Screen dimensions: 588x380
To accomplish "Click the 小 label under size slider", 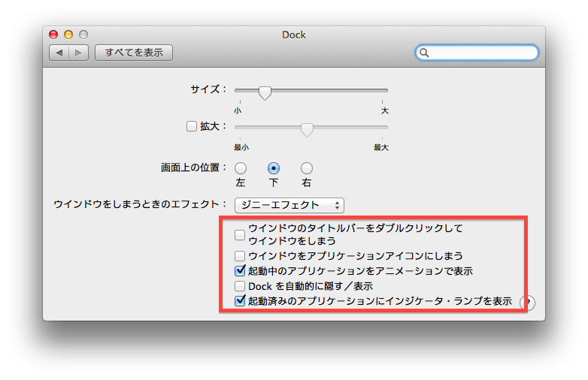I will 238,110.
